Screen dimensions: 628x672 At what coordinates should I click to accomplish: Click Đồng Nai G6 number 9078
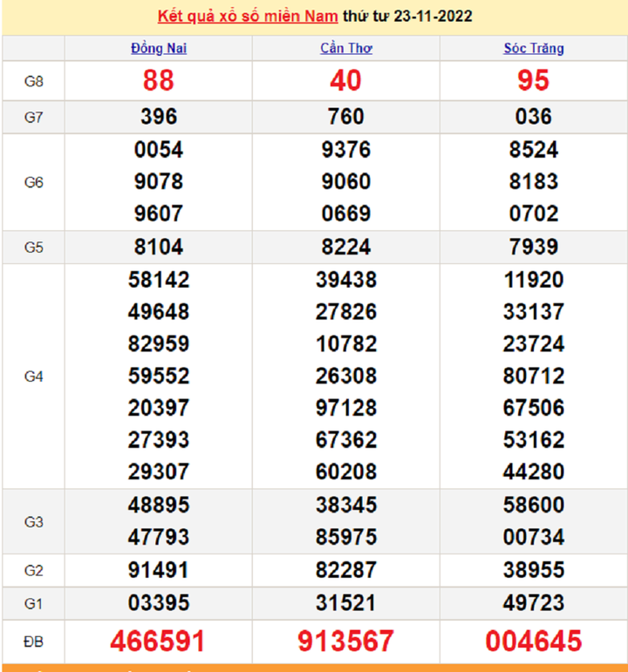point(158,182)
